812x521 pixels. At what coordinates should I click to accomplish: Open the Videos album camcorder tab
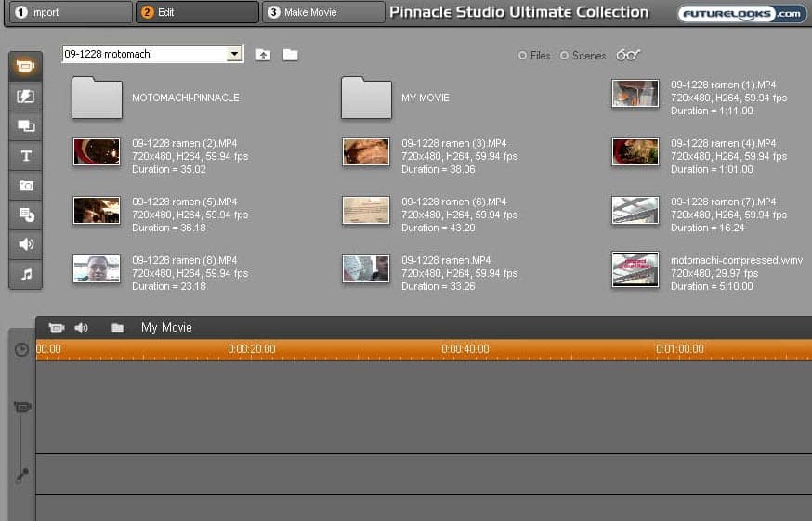(x=26, y=67)
